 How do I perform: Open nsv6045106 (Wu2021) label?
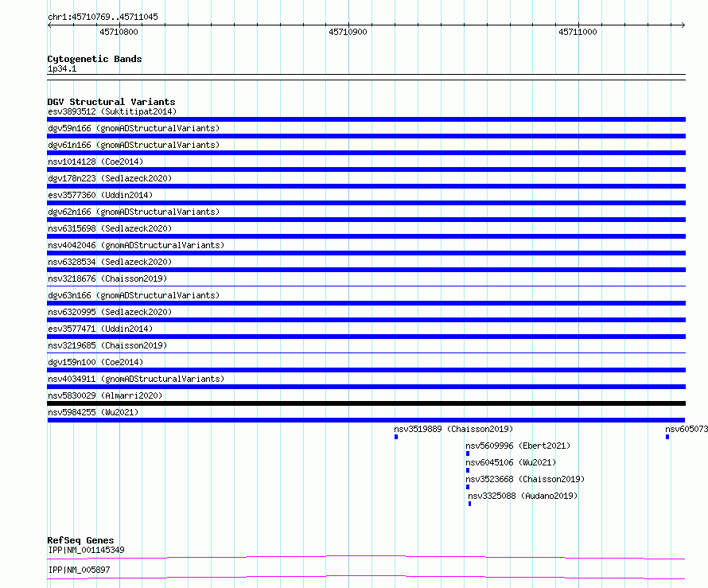click(511, 462)
